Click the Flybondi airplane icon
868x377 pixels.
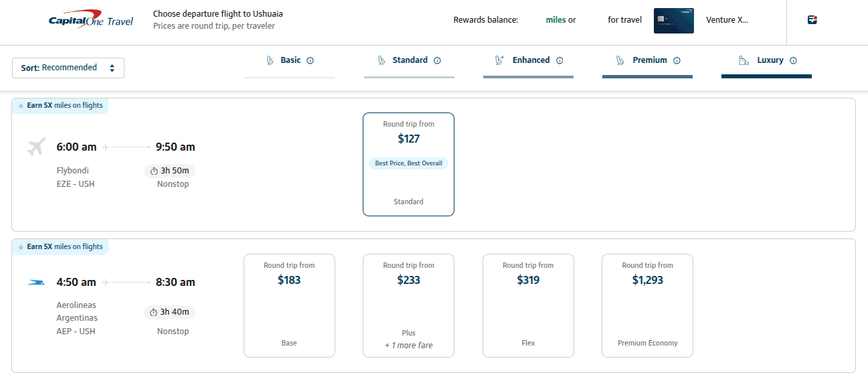[x=36, y=147]
